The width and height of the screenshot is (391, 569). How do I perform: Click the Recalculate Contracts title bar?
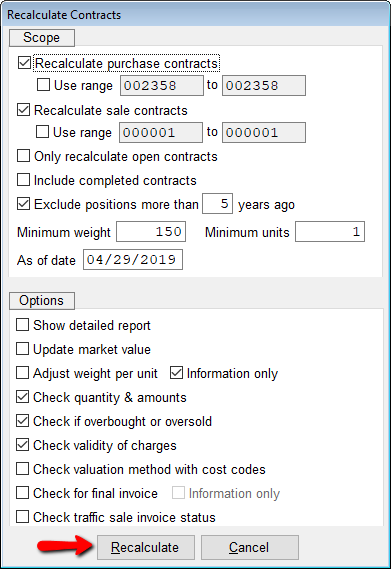[195, 15]
